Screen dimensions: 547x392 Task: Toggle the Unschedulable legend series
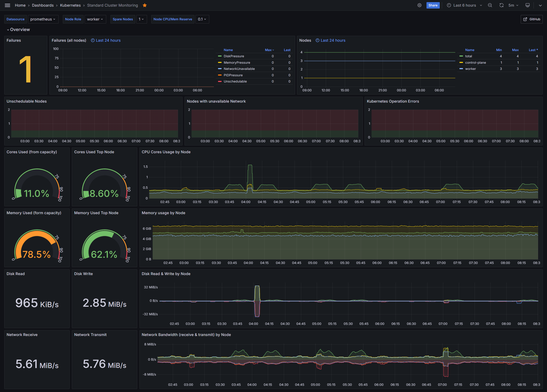pos(235,81)
